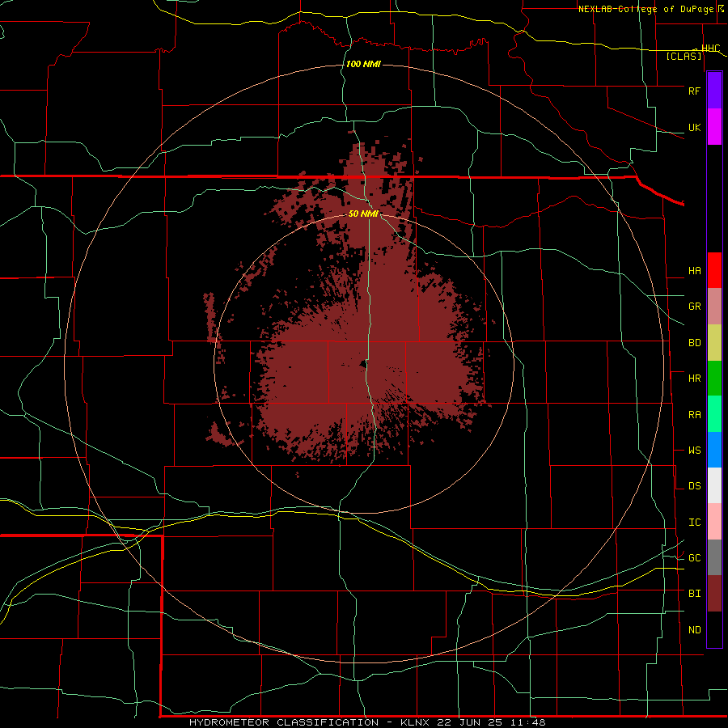Click the [CLAS] units label
This screenshot has height=728, width=728.
[684, 56]
